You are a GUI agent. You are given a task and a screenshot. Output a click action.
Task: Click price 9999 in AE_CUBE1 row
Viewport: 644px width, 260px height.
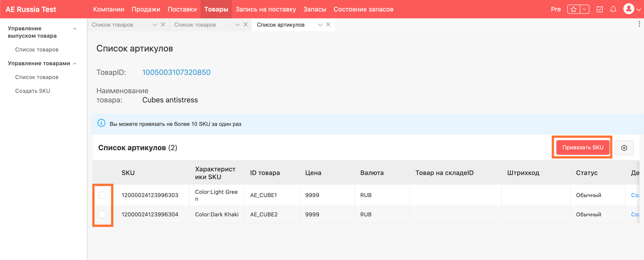click(312, 195)
